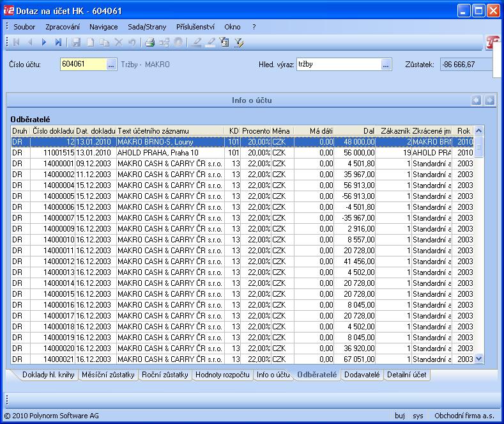Click the Číslo dokladu column header
This screenshot has width=504, height=424.
pyautogui.click(x=53, y=131)
